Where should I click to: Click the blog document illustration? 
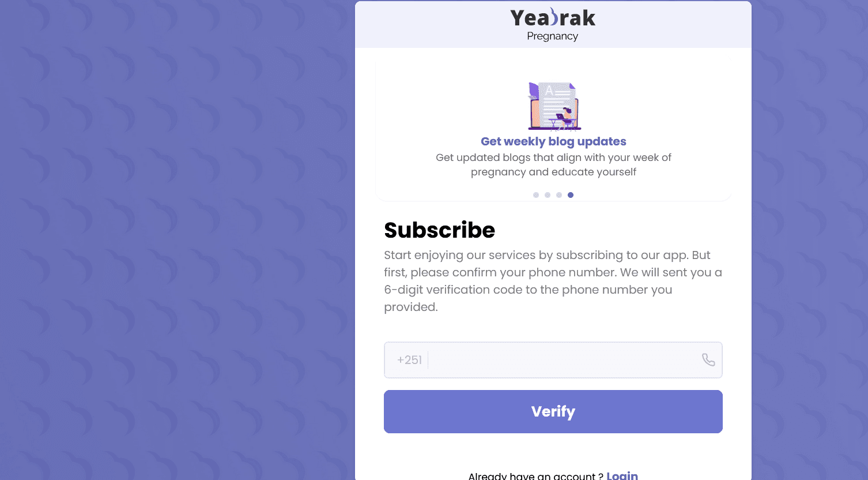(553, 106)
